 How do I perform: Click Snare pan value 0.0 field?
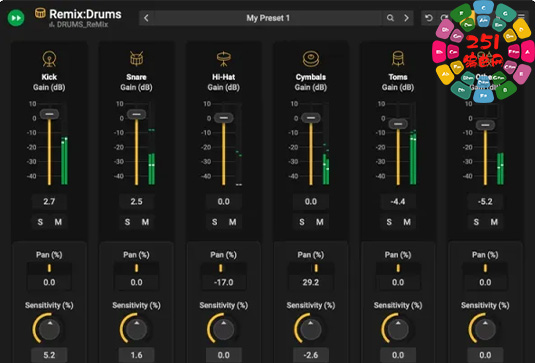point(136,282)
